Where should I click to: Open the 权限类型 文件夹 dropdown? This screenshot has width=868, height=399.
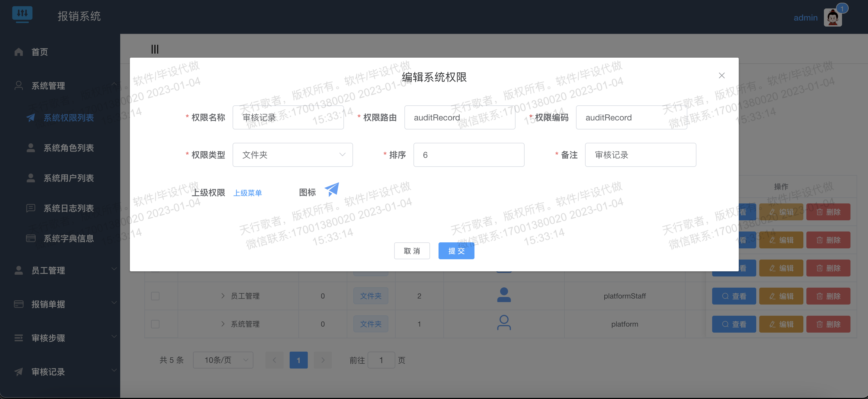tap(292, 155)
